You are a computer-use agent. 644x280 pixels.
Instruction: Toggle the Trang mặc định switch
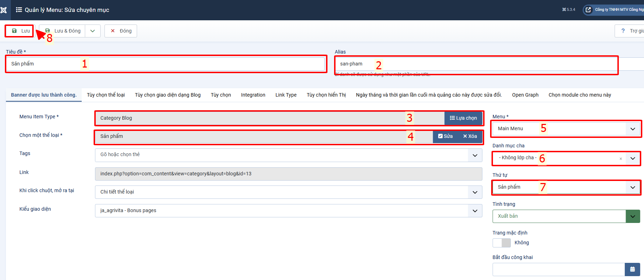pyautogui.click(x=502, y=243)
